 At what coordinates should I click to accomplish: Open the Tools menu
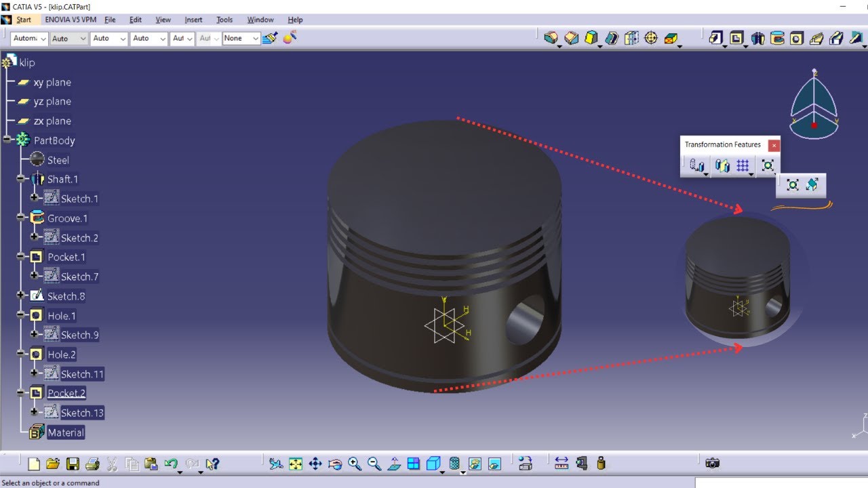pos(224,20)
